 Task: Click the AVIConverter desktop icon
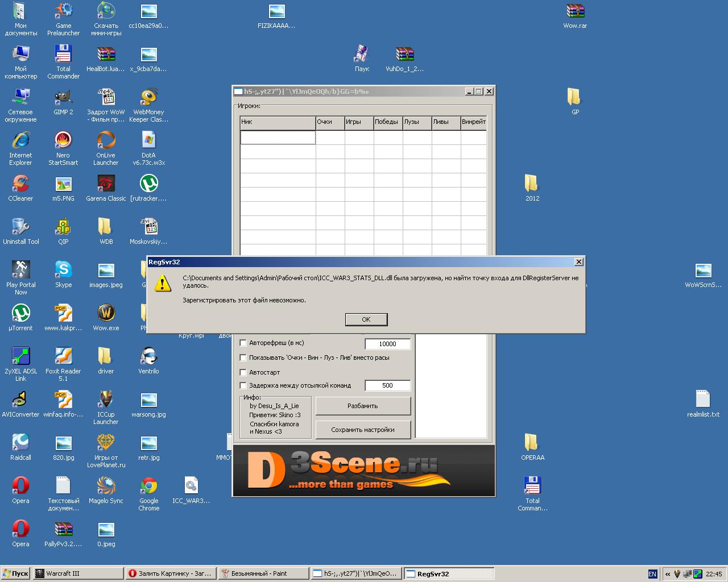tap(20, 405)
